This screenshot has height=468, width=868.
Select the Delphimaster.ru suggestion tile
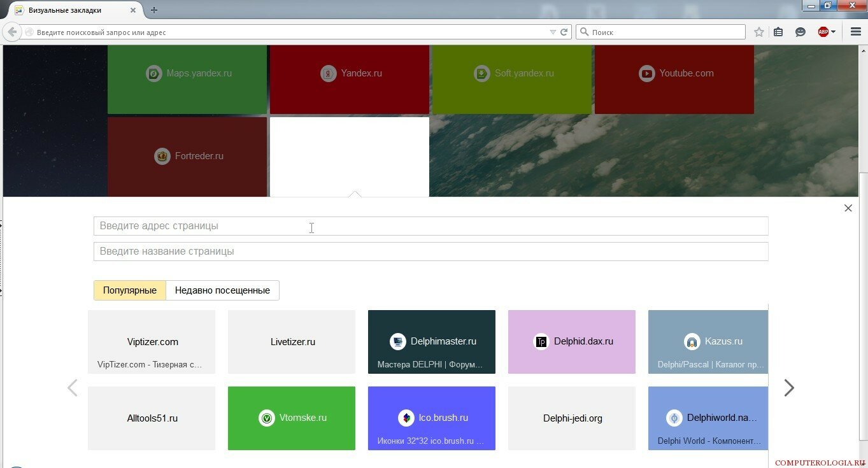coord(432,342)
